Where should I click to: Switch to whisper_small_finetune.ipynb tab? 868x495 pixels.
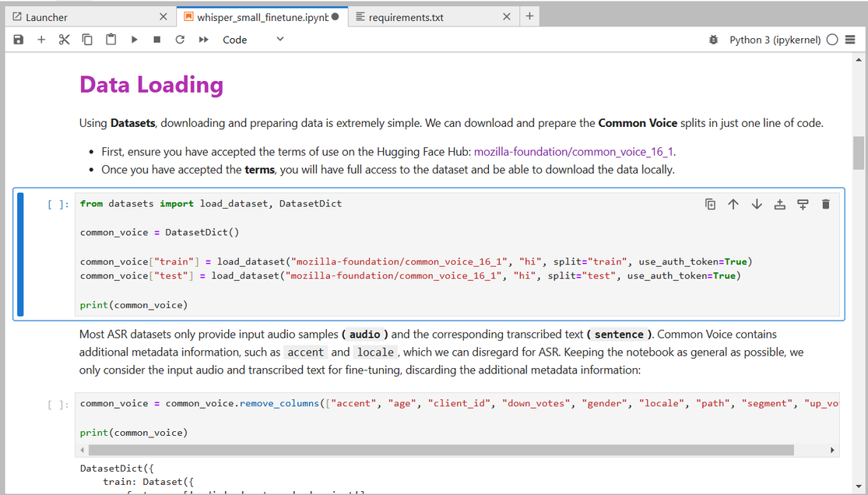[x=262, y=17]
